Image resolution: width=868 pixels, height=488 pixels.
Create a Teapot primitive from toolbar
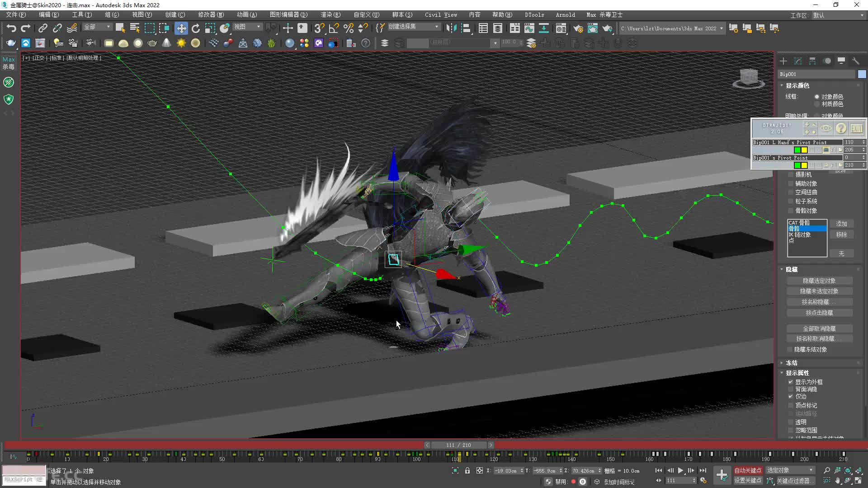[152, 43]
